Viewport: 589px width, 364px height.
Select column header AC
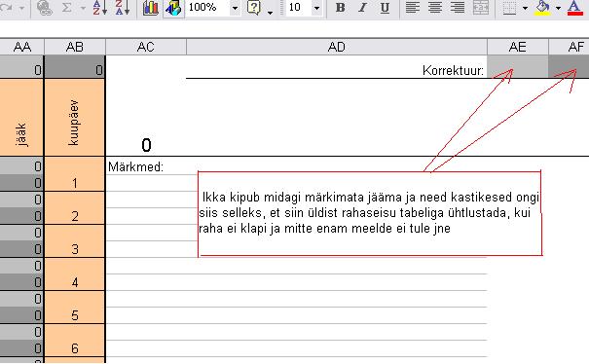[x=146, y=47]
